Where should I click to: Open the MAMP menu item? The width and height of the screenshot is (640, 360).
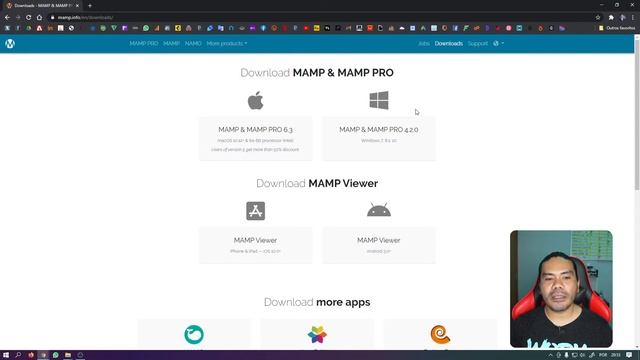171,43
